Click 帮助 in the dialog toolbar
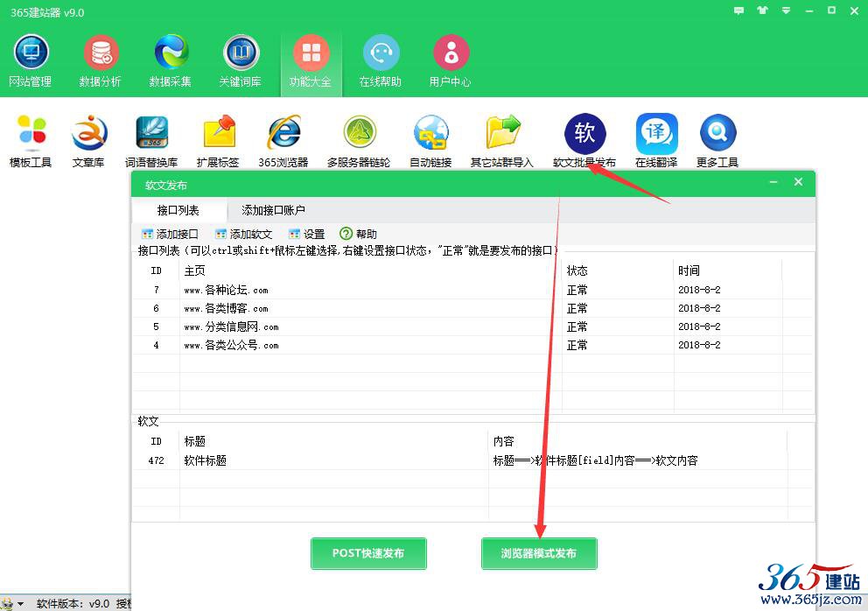This screenshot has height=611, width=868. pyautogui.click(x=358, y=235)
